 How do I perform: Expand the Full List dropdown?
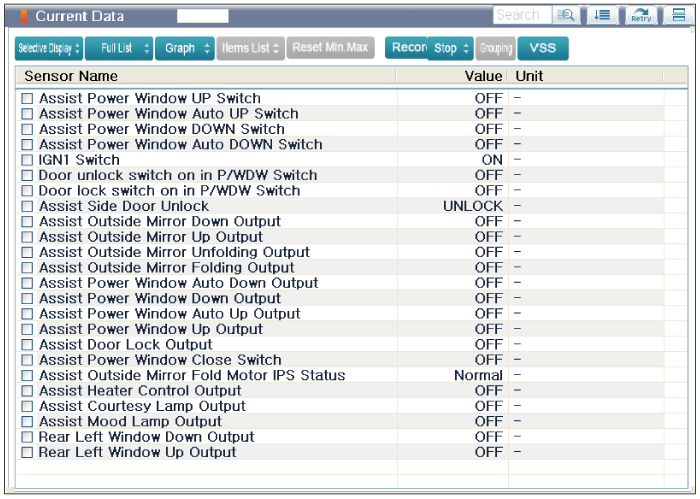[x=119, y=48]
